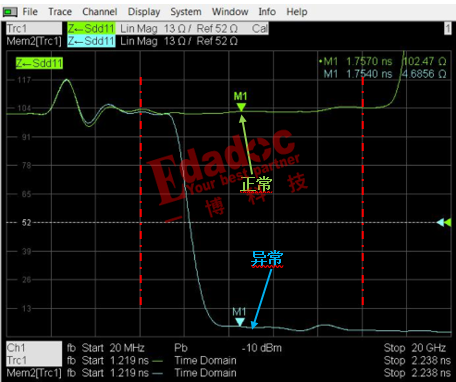Viewport: 456px width, 382px height.
Task: Click diagram number 1 at top right
Action: coord(448,28)
